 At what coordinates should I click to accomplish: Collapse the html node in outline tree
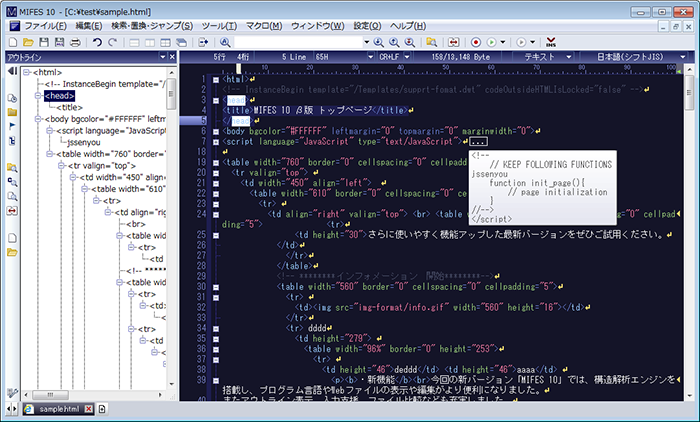[x=26, y=72]
